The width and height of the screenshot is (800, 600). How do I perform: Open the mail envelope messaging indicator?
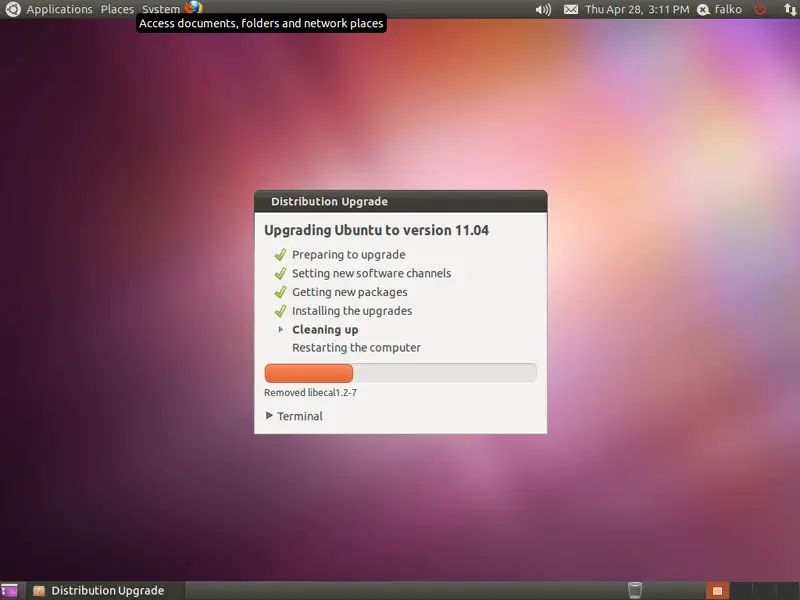570,9
